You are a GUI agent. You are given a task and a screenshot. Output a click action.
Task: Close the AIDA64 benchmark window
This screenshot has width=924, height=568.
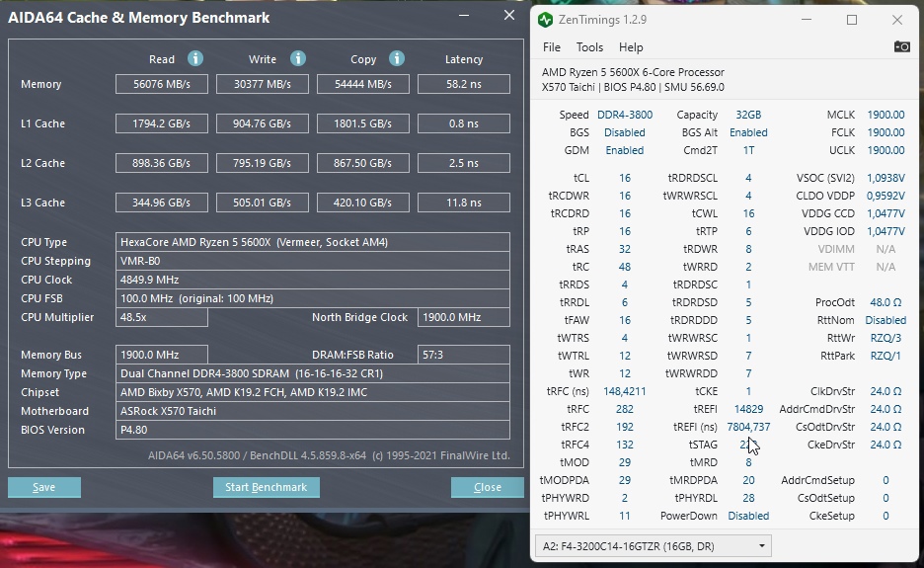(x=509, y=16)
